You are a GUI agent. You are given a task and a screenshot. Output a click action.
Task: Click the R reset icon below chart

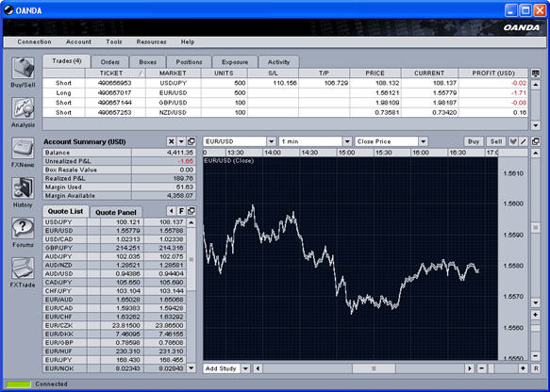point(536,368)
